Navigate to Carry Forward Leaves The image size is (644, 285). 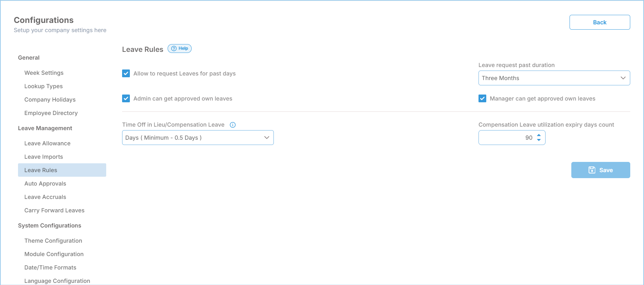(54, 210)
